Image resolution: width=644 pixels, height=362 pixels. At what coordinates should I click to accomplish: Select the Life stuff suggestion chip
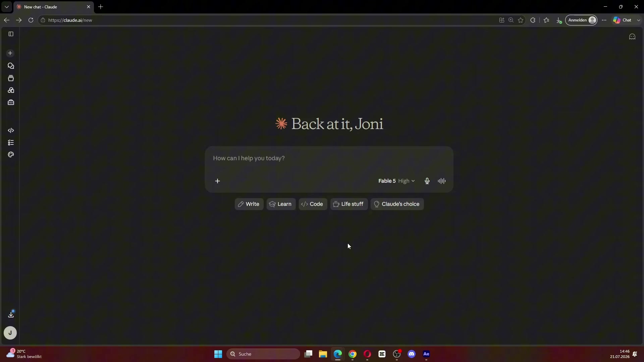(x=349, y=204)
